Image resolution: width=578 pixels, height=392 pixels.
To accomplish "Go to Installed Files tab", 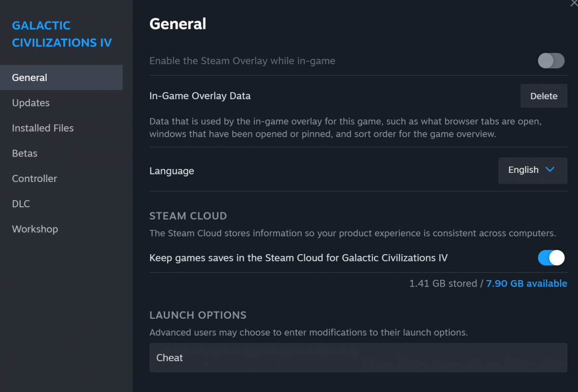I will tap(61, 128).
